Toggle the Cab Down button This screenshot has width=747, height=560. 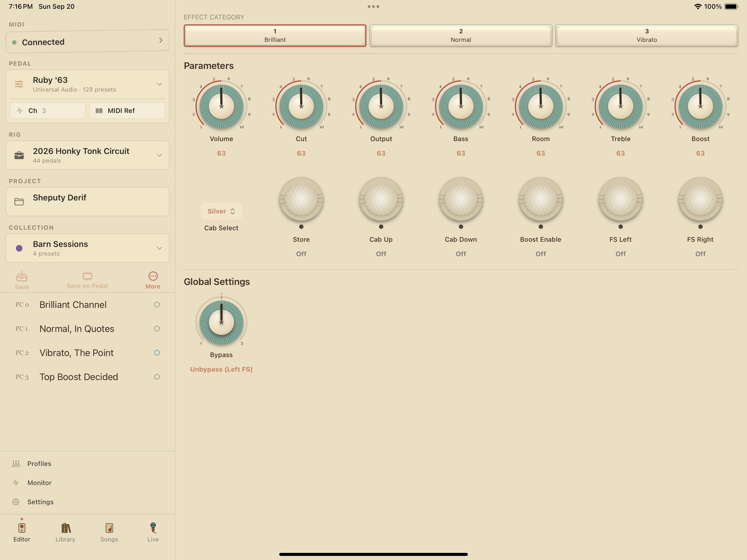tap(461, 199)
